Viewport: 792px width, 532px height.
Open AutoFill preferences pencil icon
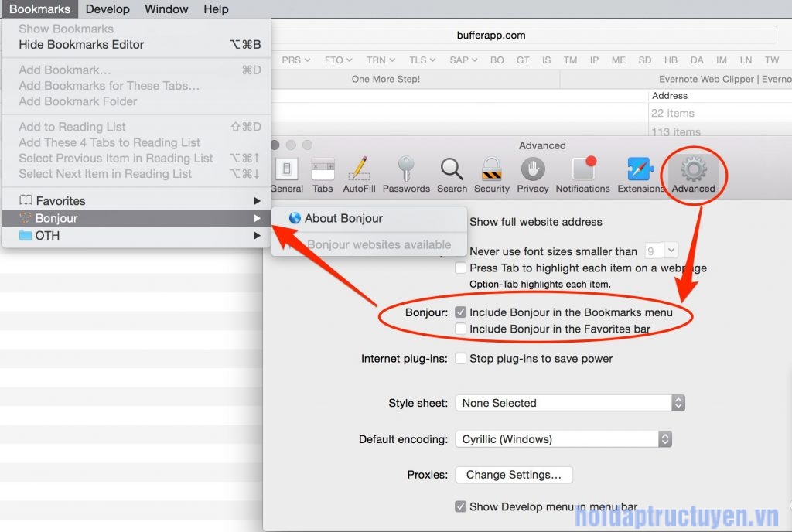click(x=358, y=170)
